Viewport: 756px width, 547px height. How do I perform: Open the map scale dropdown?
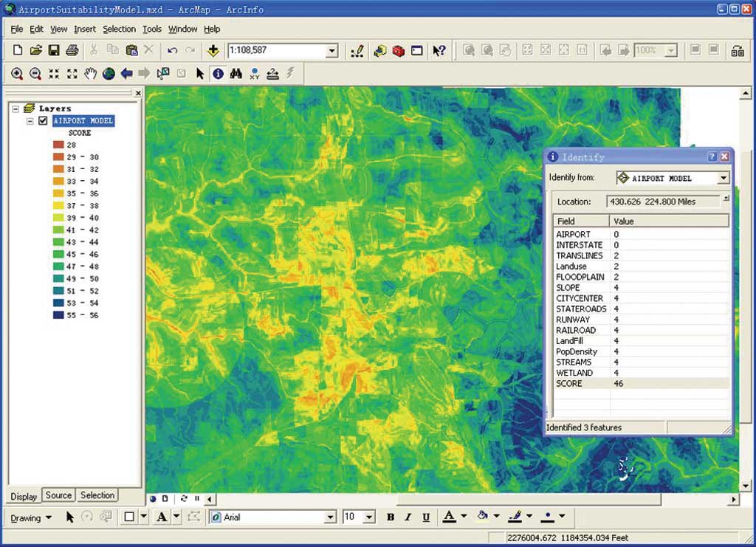point(331,51)
